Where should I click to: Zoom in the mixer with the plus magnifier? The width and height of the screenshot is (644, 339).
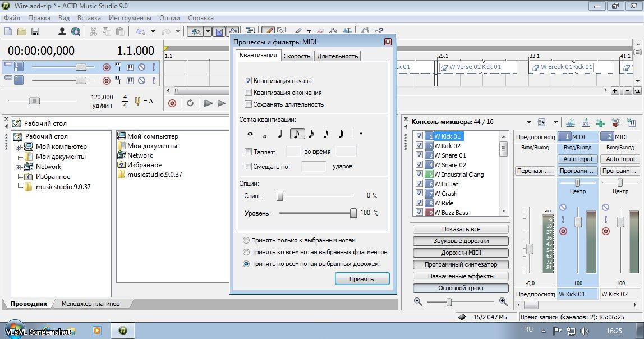tap(503, 301)
